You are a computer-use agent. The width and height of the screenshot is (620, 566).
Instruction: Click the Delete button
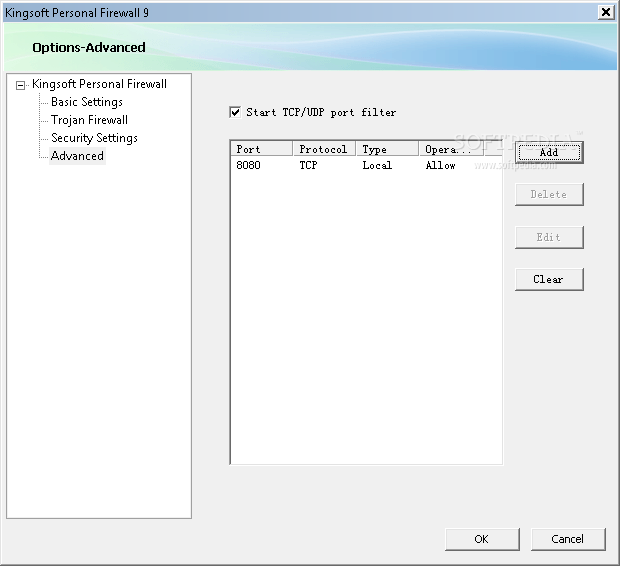549,195
